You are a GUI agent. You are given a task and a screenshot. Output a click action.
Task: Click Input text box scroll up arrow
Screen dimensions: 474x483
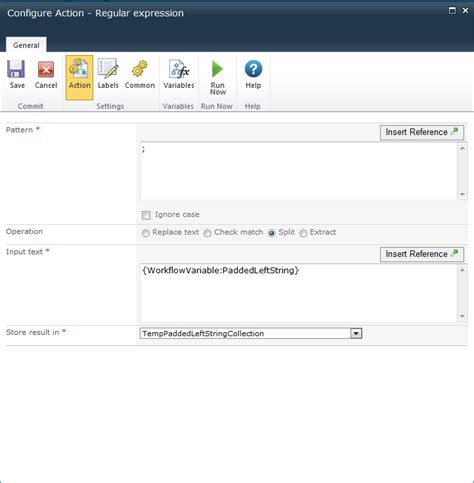[462, 270]
